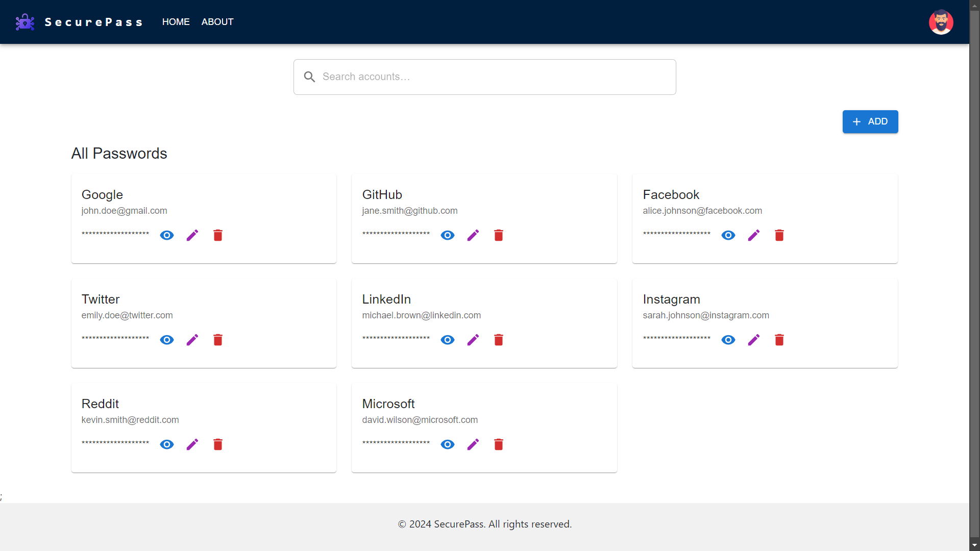Open the user profile avatar
980x551 pixels.
(941, 22)
